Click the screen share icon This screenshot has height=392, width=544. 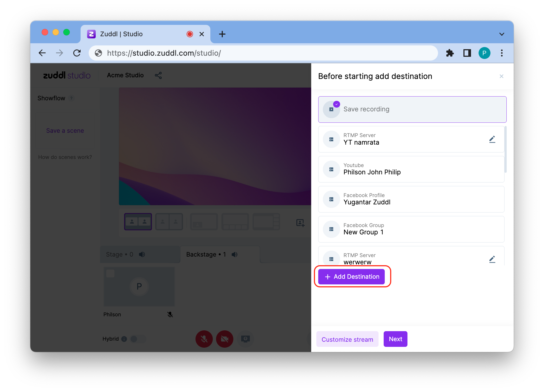[x=245, y=339]
